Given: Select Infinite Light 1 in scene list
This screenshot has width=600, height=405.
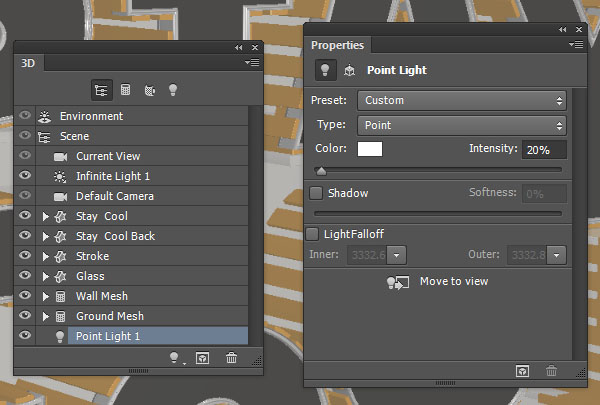Looking at the screenshot, I should 112,176.
